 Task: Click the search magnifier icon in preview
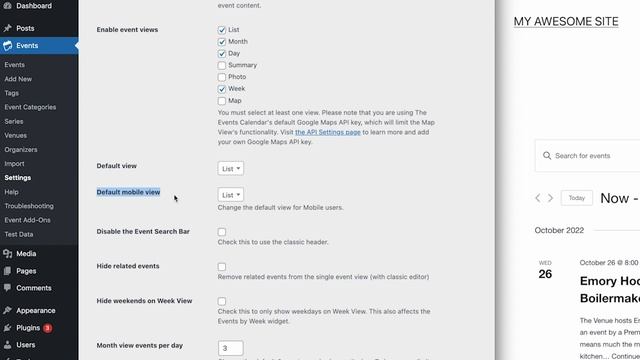[x=547, y=156]
